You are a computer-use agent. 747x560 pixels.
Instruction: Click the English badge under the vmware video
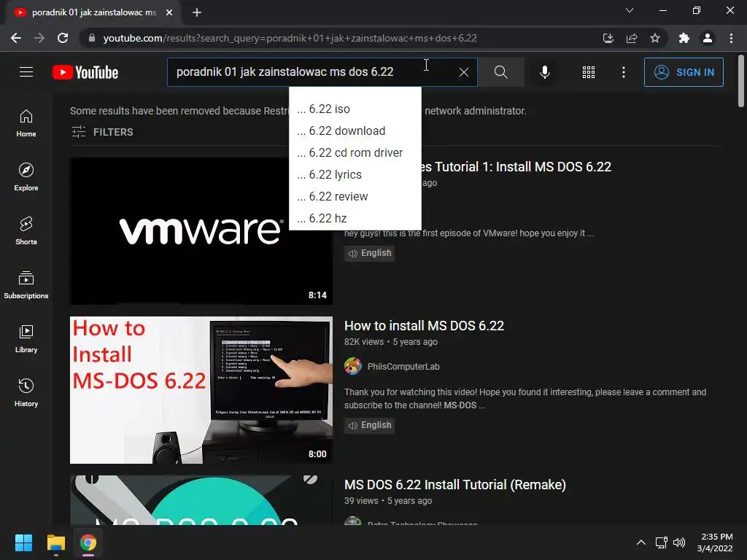pos(369,253)
